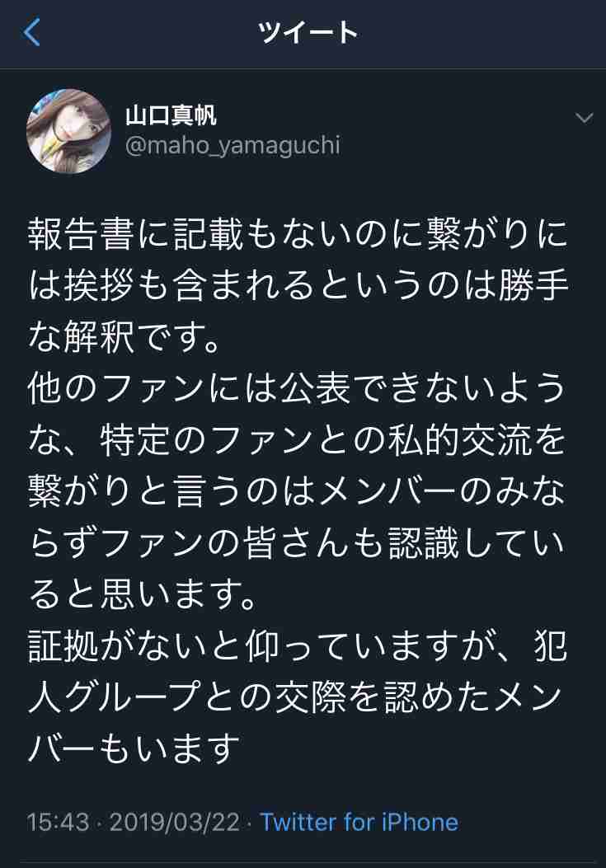Open 山口真帆's profile picture

[68, 131]
